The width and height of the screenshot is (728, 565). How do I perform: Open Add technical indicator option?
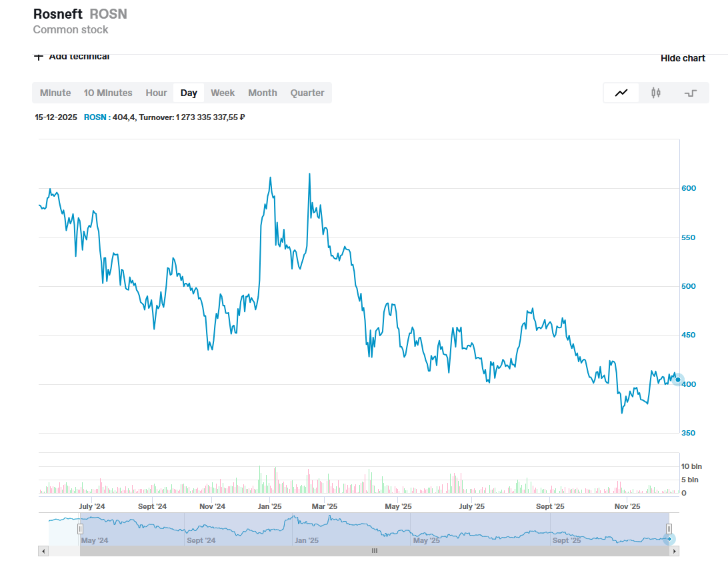79,57
